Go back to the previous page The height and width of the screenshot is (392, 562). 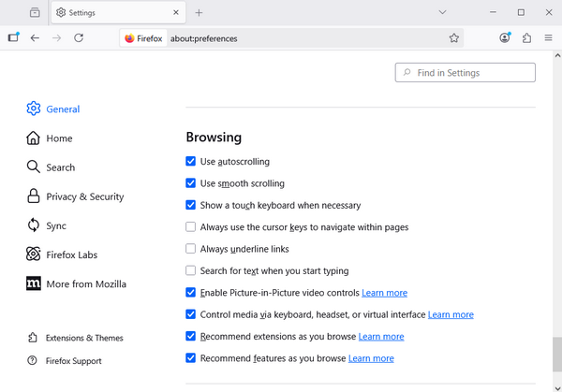35,38
